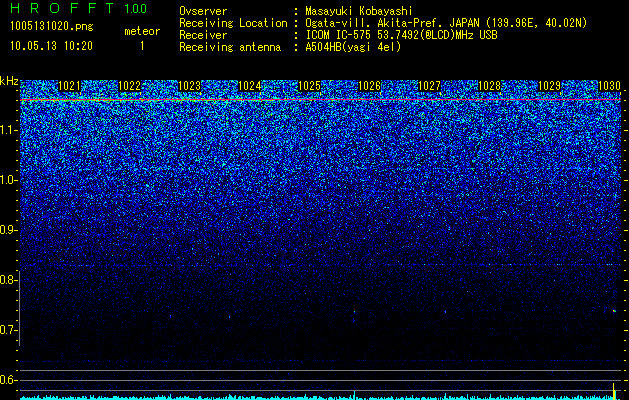Click time marker 1029

pos(549,86)
